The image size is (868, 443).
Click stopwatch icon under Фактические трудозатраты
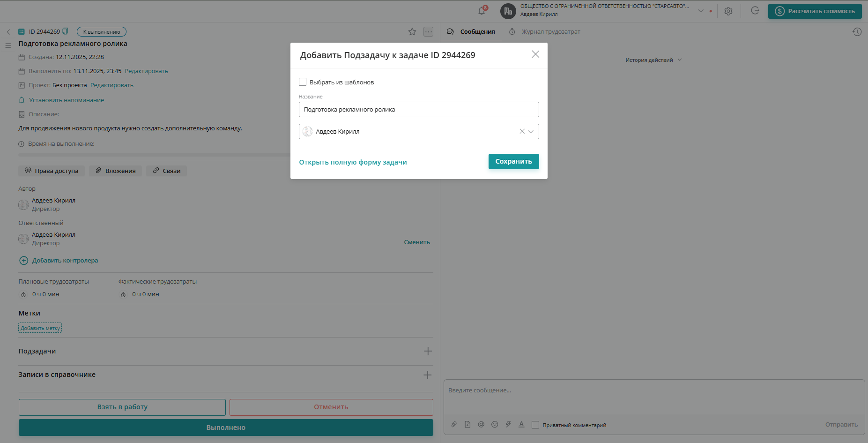(x=123, y=295)
